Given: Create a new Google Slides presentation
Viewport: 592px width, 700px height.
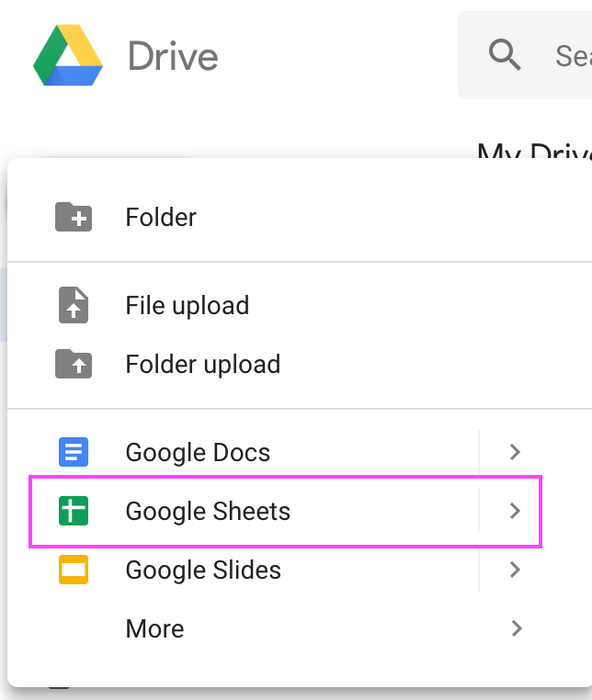Looking at the screenshot, I should [x=203, y=570].
